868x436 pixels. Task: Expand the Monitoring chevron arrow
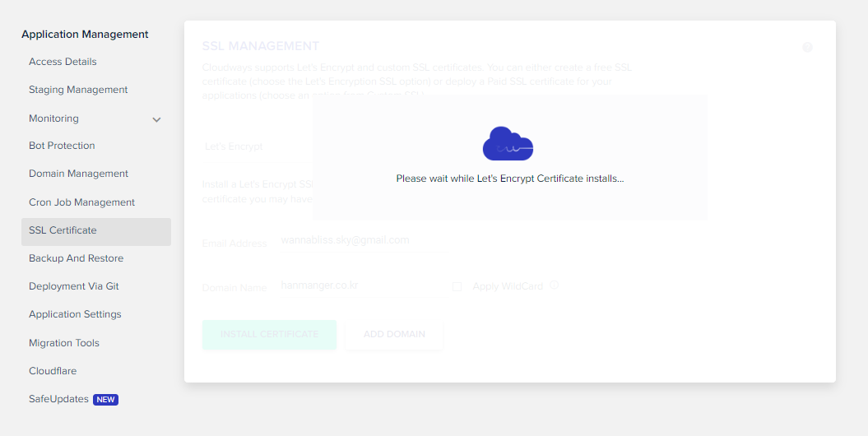tap(156, 119)
